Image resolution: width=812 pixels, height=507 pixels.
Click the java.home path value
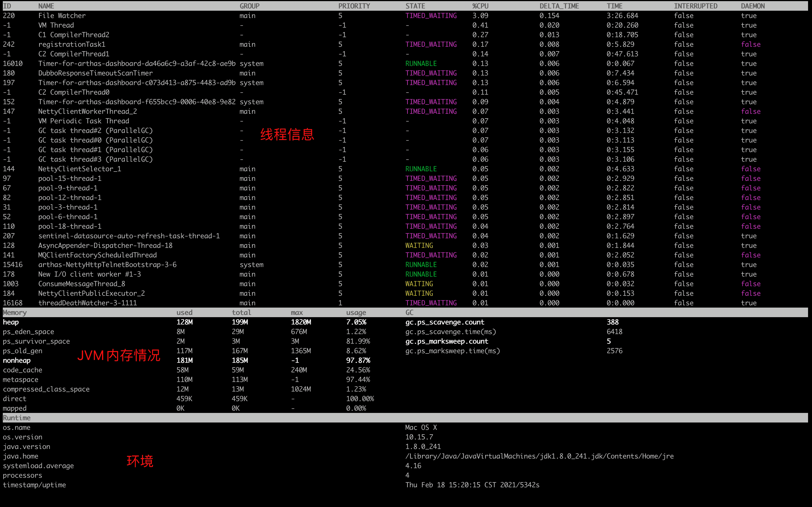pos(539,456)
